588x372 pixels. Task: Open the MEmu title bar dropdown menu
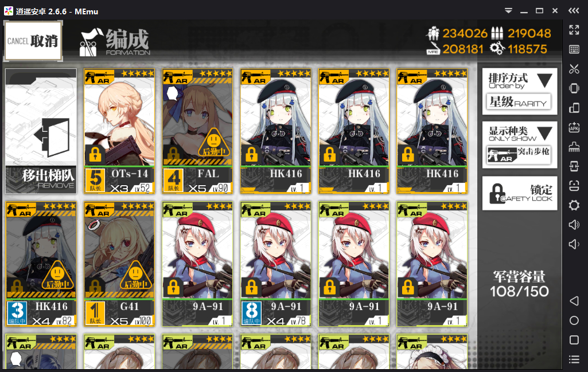tap(508, 11)
